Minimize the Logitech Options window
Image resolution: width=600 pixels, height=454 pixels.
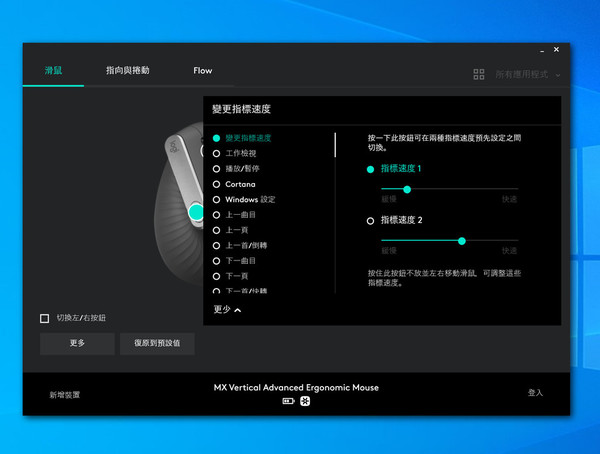point(542,50)
